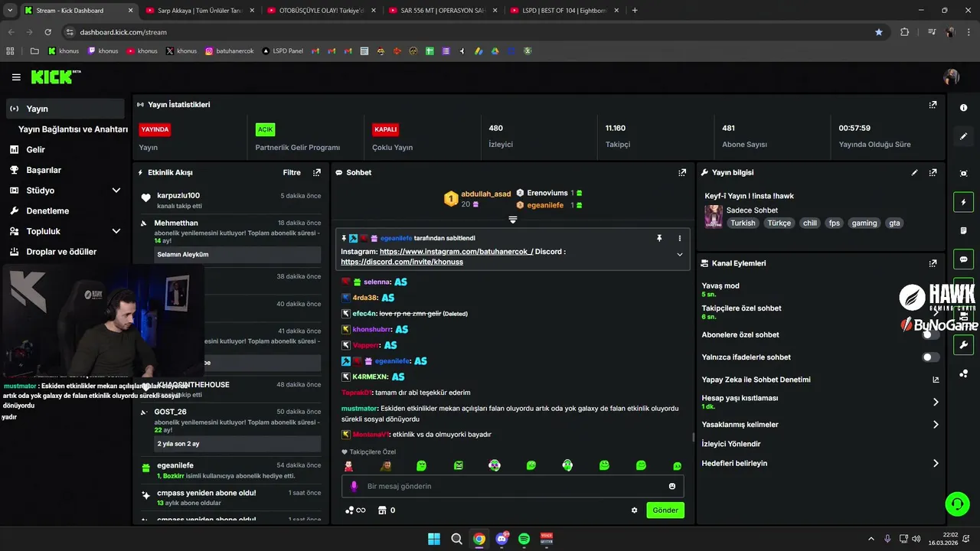The image size is (980, 551).
Task: Edit stream info with the pencil in Yayın bilgisi
Action: tap(914, 173)
